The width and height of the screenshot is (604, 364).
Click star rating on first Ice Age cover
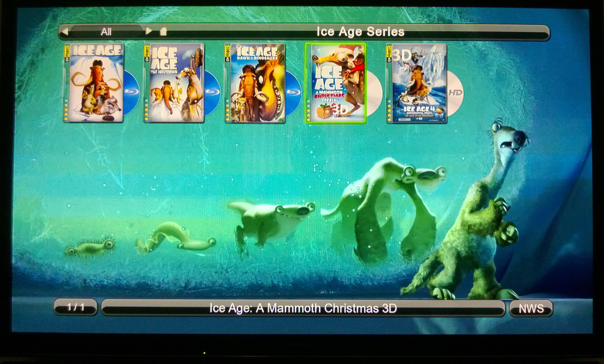[x=66, y=110]
